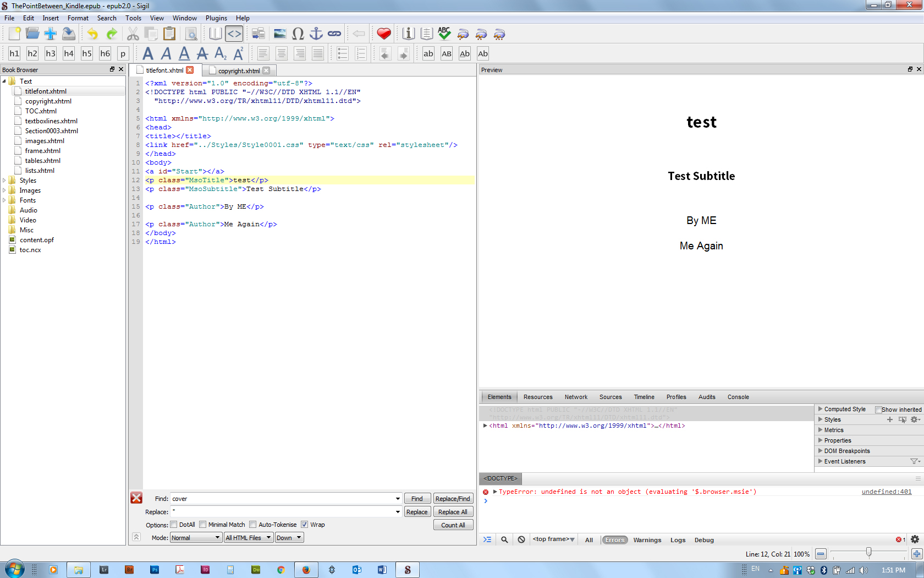
Task: Click the anchor Insert ID icon
Action: click(x=316, y=34)
